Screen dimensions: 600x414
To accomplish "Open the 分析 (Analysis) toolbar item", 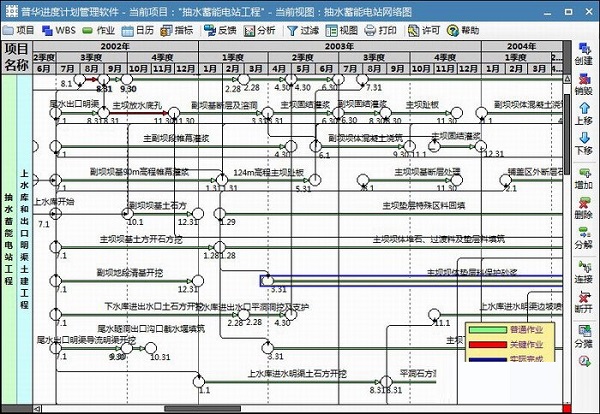I will click(x=259, y=30).
